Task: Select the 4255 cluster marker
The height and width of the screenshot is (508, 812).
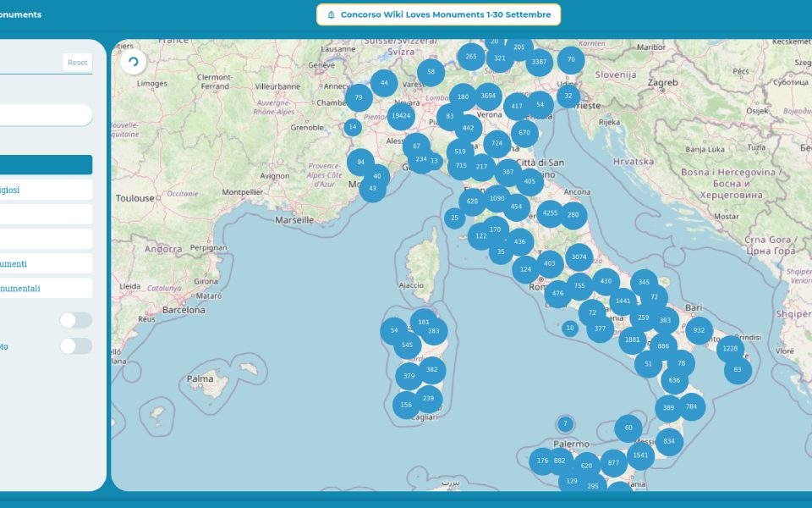Action: pyautogui.click(x=551, y=213)
